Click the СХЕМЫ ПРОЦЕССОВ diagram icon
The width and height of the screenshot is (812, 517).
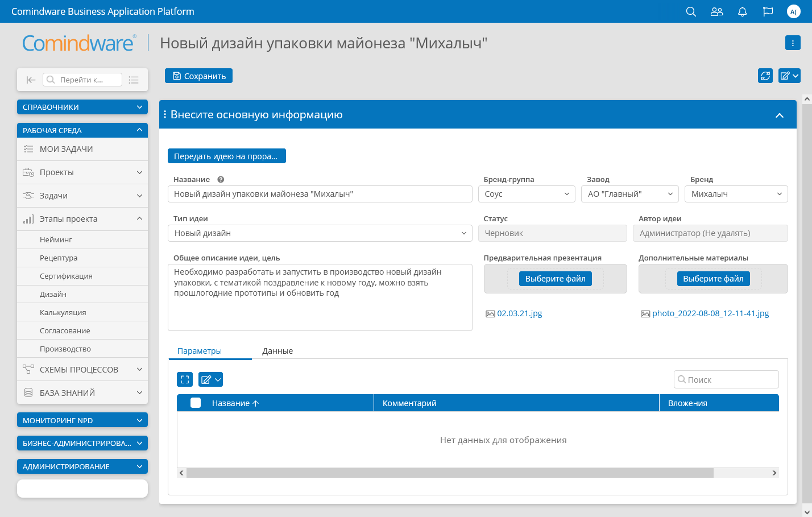pos(28,369)
